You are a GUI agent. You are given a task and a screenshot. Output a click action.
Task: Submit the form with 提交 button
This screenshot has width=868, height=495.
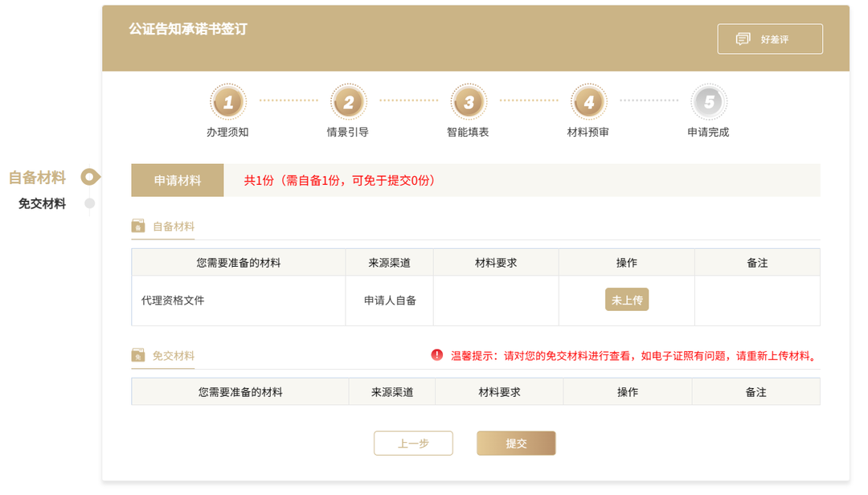516,444
